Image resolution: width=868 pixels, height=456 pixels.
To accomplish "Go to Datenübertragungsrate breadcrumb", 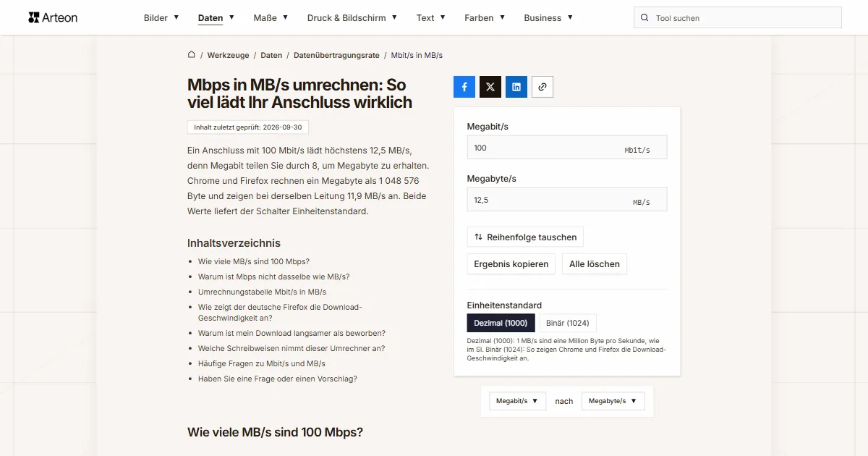I will tap(336, 55).
